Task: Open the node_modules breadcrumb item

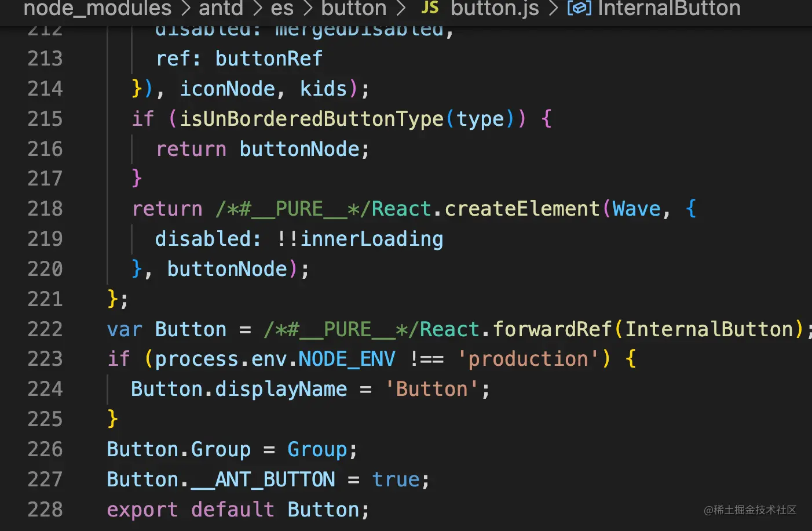Action: tap(97, 9)
